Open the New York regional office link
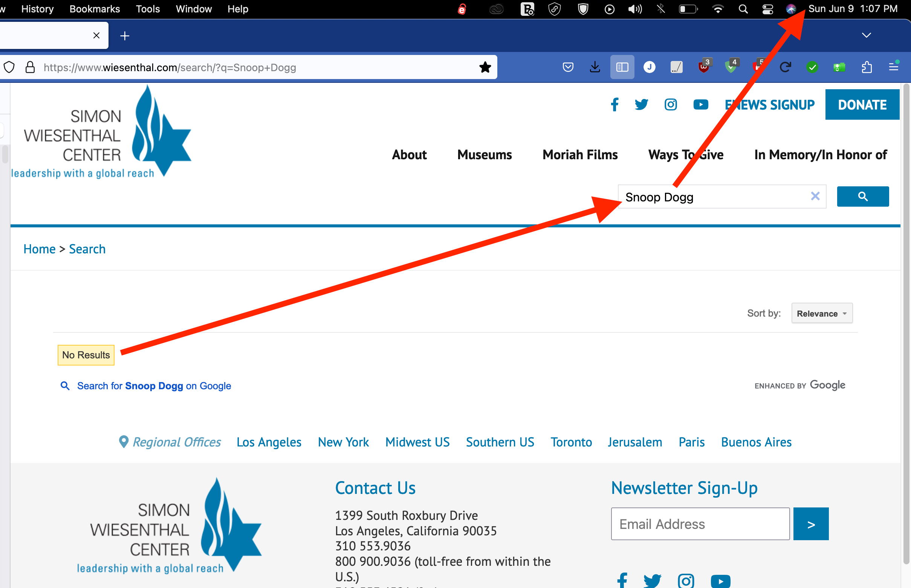Screen dimensions: 911x588 [343, 442]
